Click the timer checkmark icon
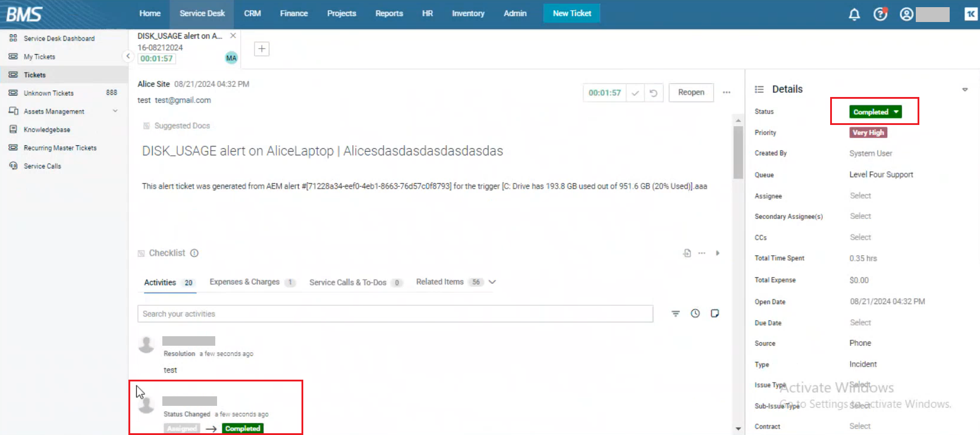Viewport: 980px width, 435px height. point(635,93)
